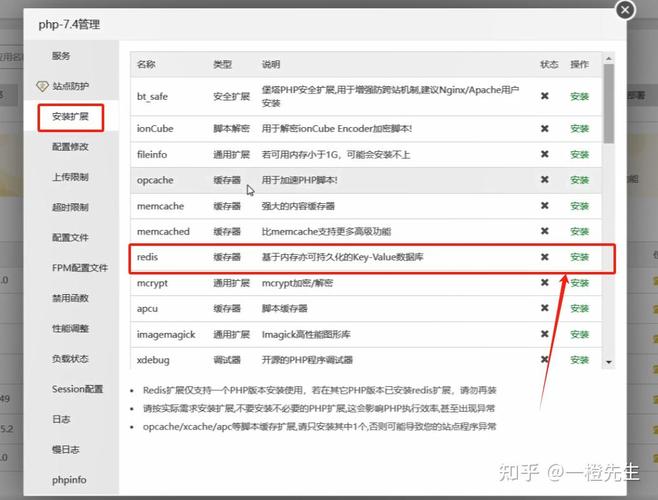
Task: Click the X status icon for apcu
Action: tap(545, 308)
